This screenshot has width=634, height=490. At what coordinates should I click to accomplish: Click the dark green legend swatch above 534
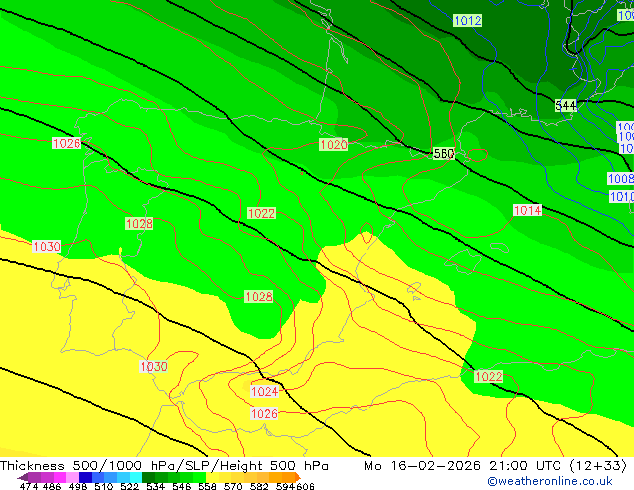click(x=148, y=477)
